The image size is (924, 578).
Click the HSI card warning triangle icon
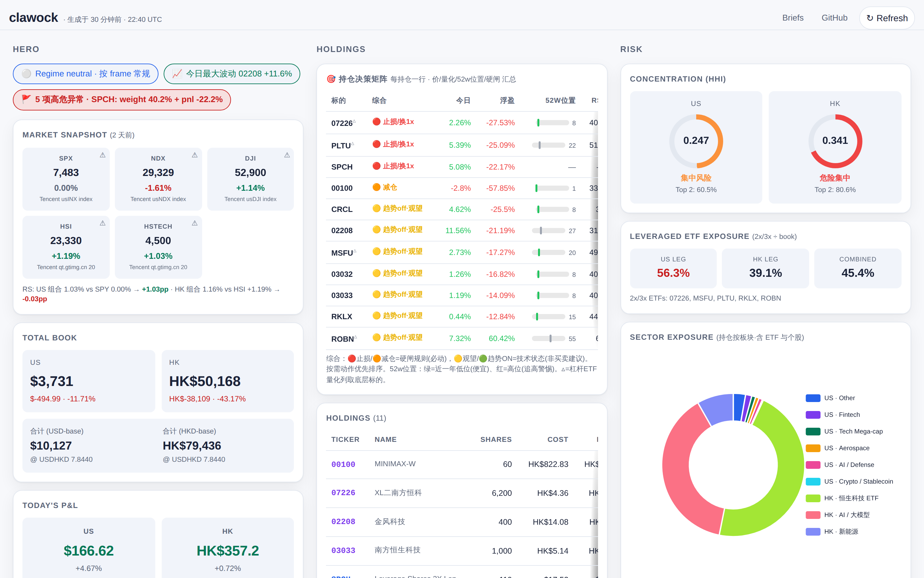pos(103,223)
